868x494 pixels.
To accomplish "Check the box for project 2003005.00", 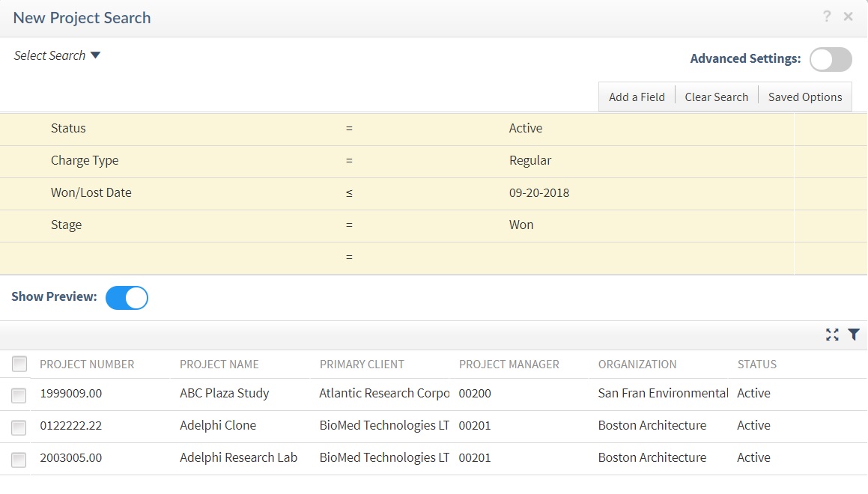I will click(19, 459).
